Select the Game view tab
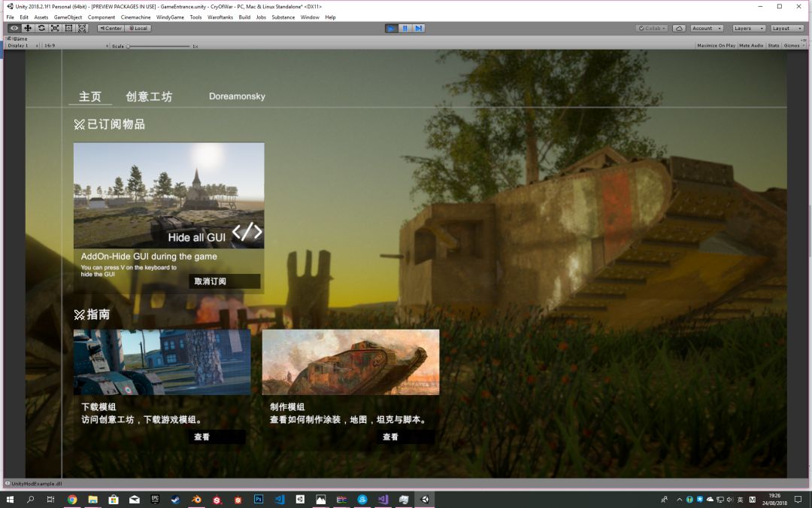Screen dimensions: 812x508 coord(17,39)
